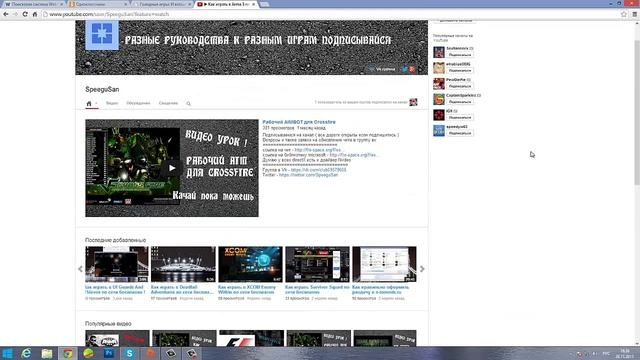Open the twitter.com/SpeeguSan link in description

(x=308, y=175)
